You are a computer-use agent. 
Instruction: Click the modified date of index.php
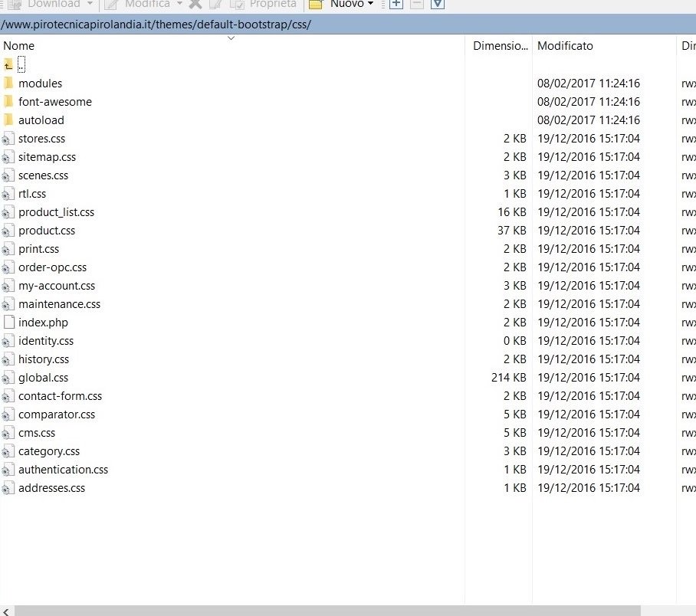589,323
